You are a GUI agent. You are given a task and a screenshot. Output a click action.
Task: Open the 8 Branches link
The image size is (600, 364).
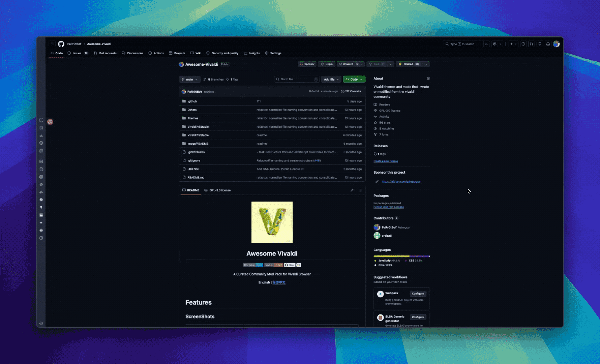coord(213,80)
